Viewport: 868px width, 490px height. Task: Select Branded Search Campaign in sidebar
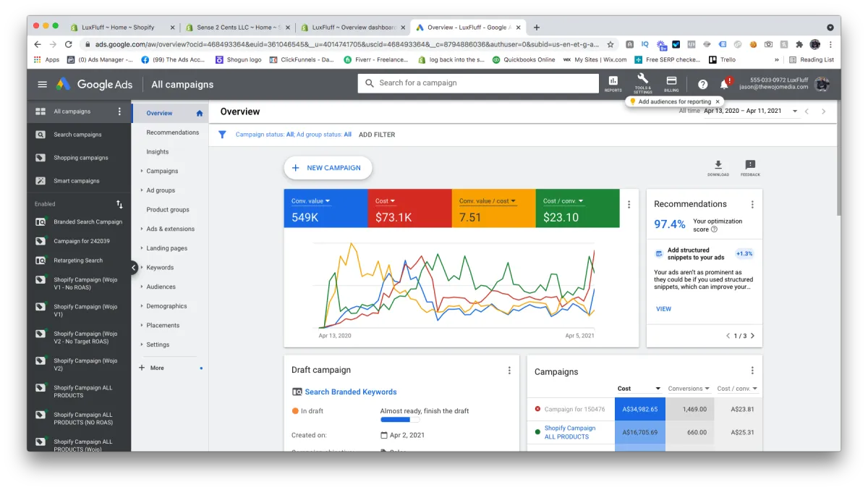(88, 222)
